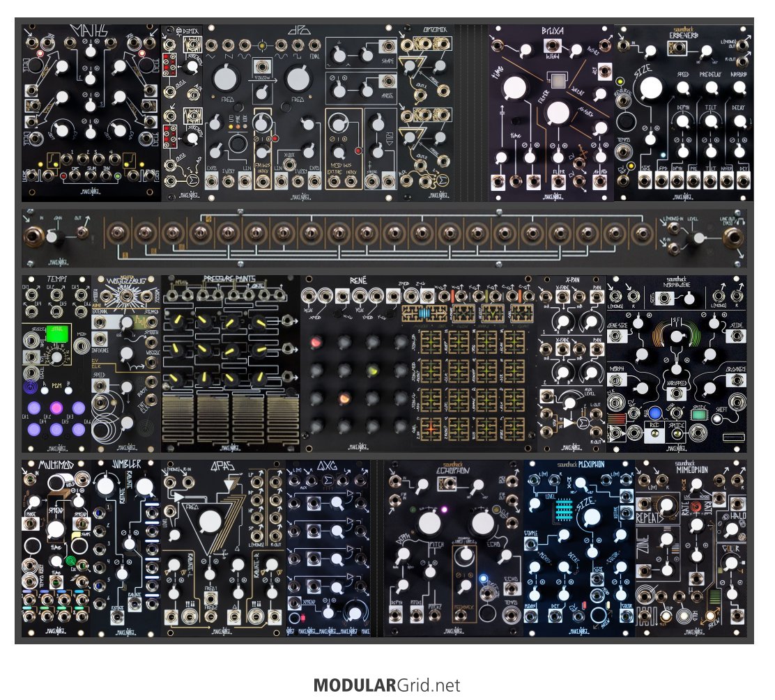Open the Optomix module
This screenshot has height=700, width=775.
coord(426,113)
